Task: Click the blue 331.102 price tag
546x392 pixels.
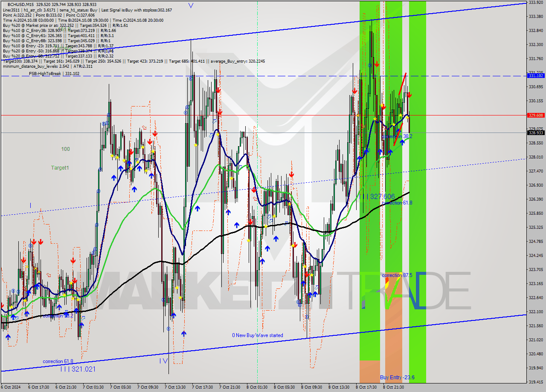Action: pyautogui.click(x=536, y=75)
